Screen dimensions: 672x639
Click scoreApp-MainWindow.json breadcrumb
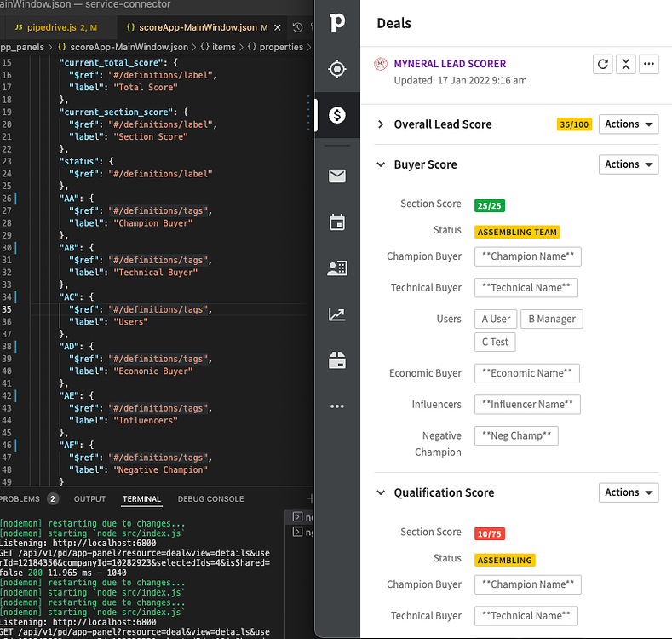coord(129,47)
